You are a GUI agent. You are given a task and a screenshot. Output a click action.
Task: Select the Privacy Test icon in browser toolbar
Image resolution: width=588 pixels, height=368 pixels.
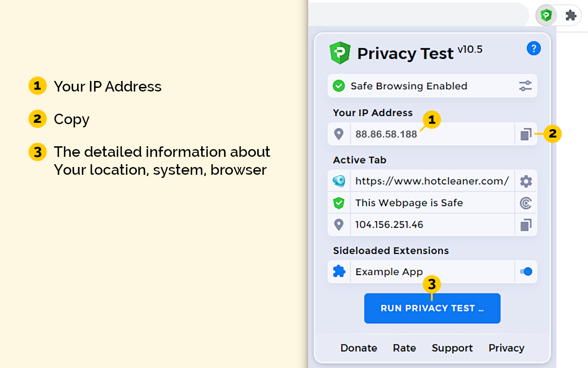pyautogui.click(x=546, y=15)
